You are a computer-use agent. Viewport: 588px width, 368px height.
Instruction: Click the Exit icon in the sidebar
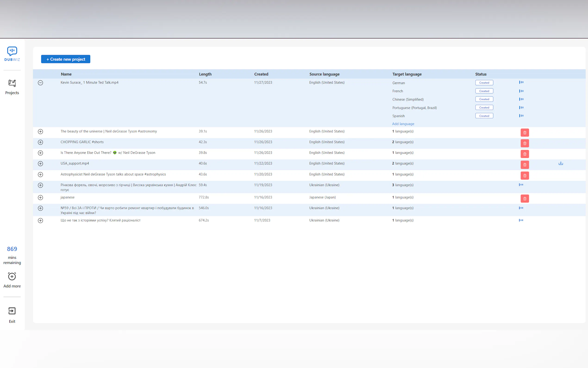point(12,311)
